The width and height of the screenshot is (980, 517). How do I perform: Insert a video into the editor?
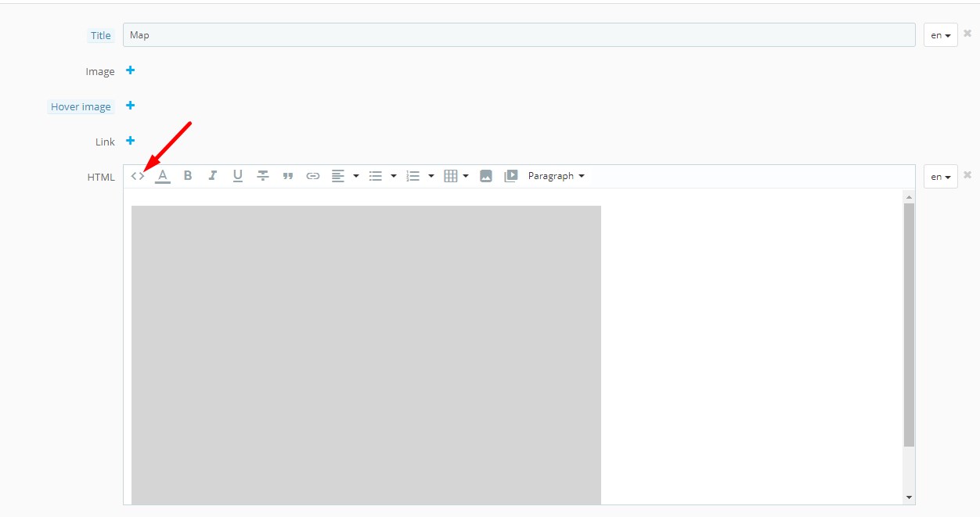(511, 176)
